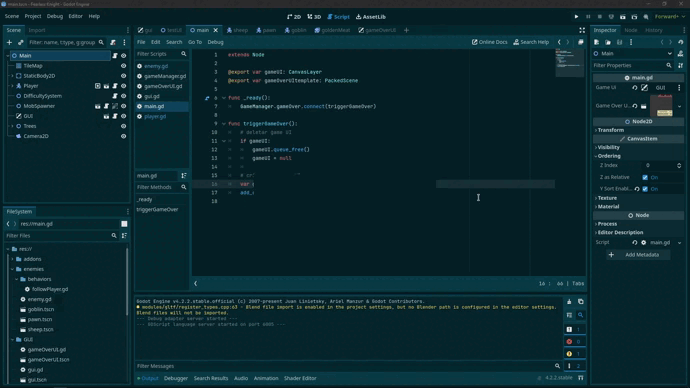Switch to the Node tab in Inspector

tap(631, 30)
